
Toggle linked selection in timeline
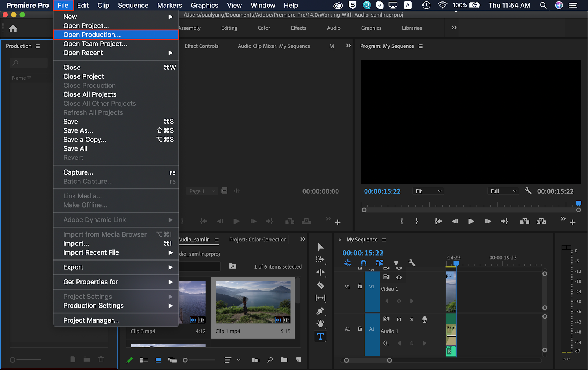click(x=380, y=263)
